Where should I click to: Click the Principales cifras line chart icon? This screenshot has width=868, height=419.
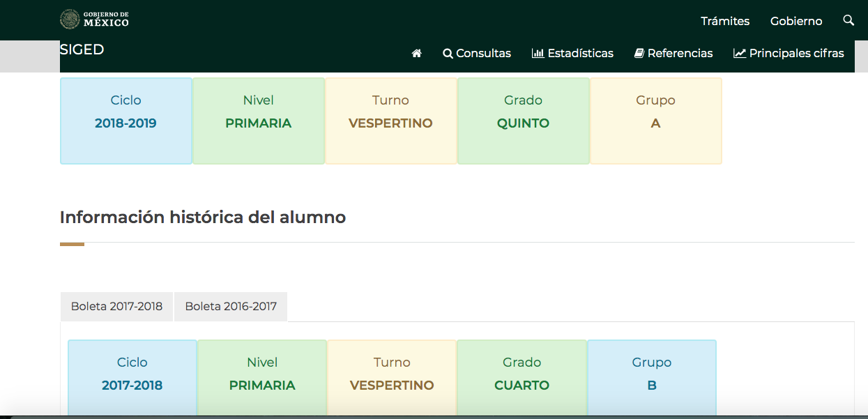tap(740, 54)
